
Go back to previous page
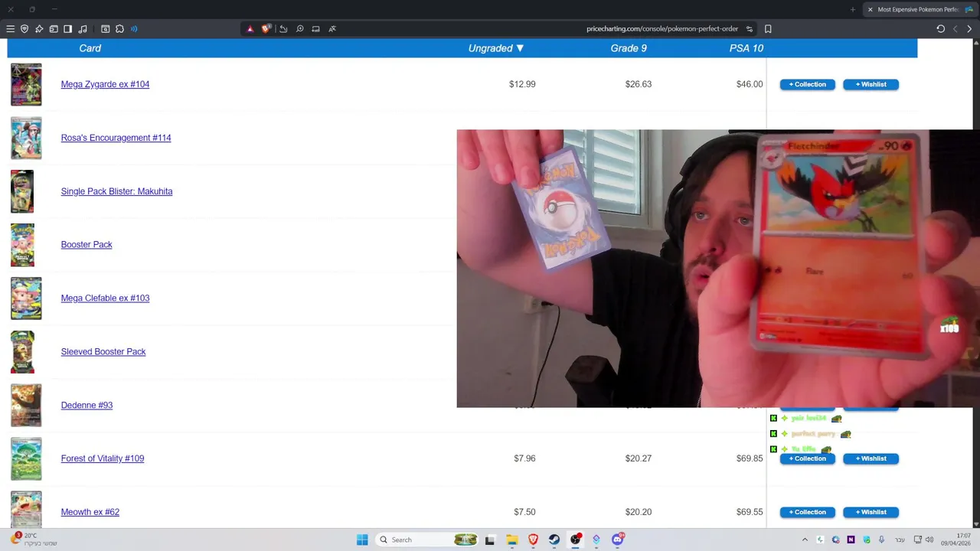tap(955, 29)
